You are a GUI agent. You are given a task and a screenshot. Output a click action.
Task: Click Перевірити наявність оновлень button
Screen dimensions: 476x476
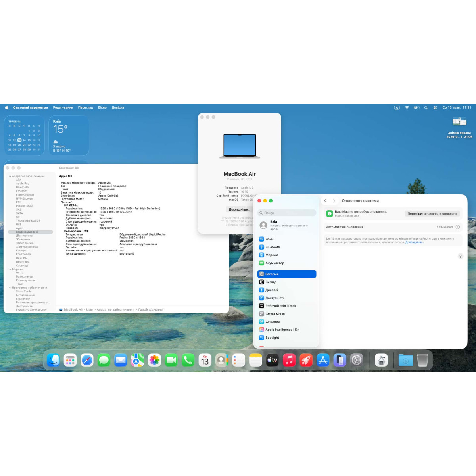click(432, 214)
